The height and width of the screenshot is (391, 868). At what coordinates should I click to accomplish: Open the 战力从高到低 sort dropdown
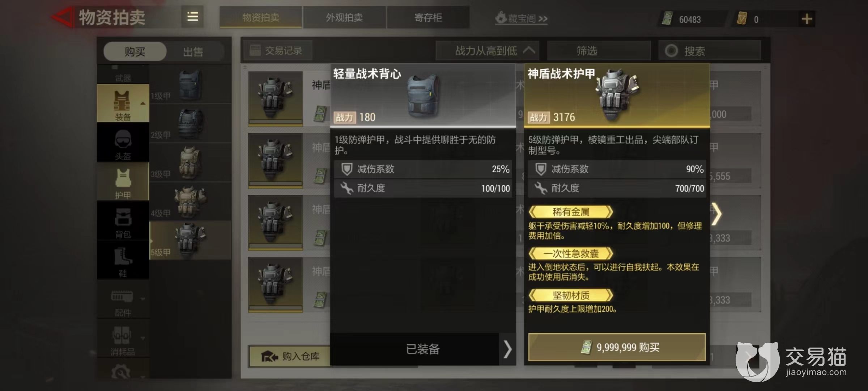[x=487, y=51]
